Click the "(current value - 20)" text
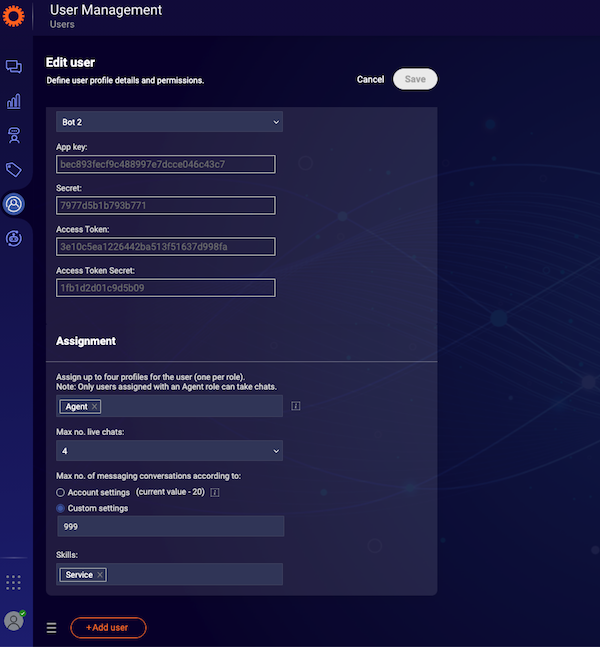The image size is (600, 647). click(170, 492)
